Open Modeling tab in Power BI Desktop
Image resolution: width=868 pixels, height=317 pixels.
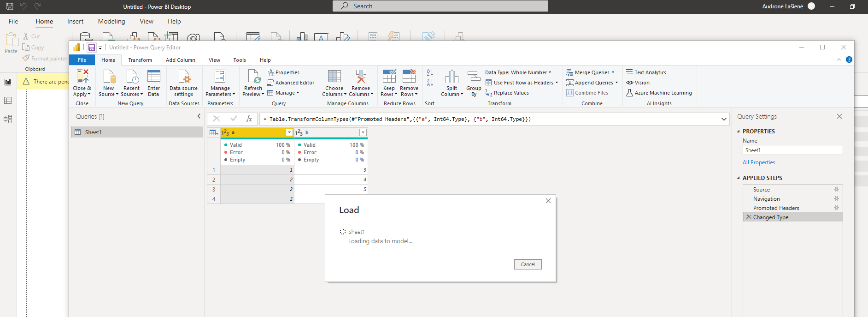(111, 21)
